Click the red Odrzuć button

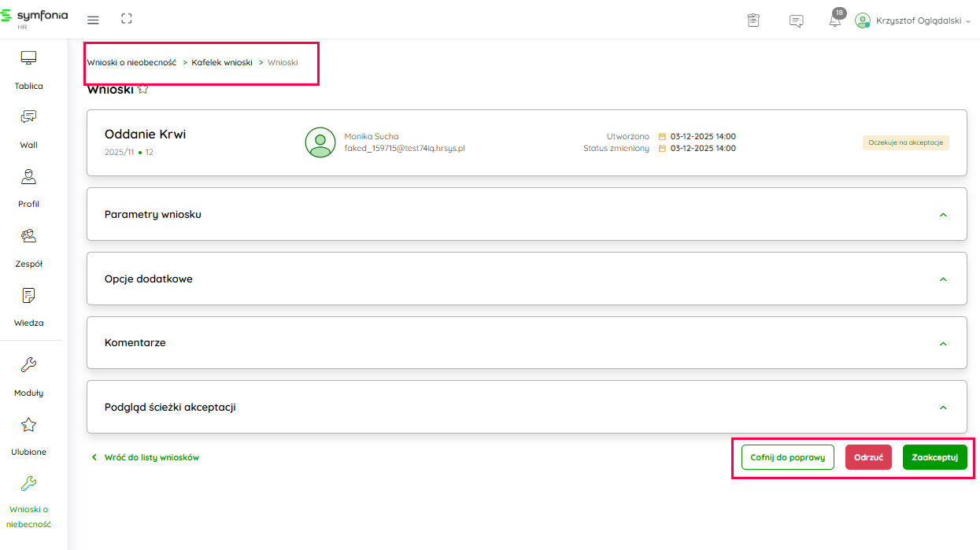point(868,457)
